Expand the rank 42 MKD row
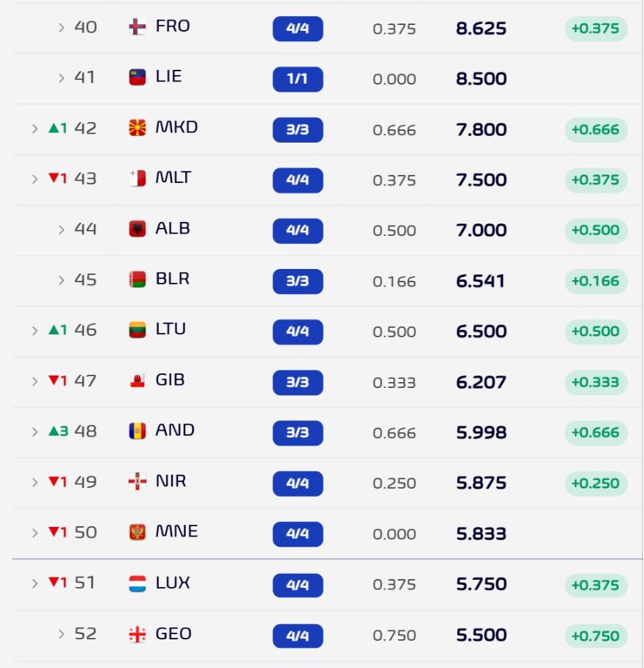Viewport: 644px width, 668px height. click(x=35, y=129)
